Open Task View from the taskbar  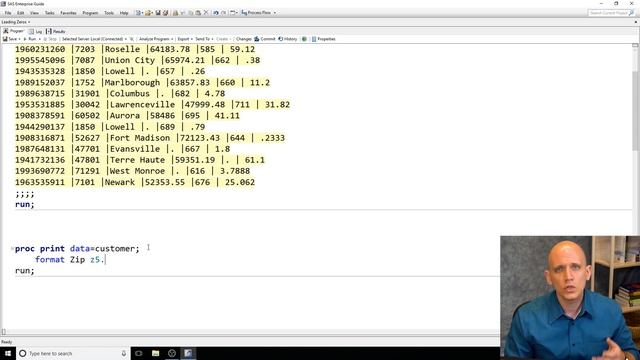click(x=139, y=353)
